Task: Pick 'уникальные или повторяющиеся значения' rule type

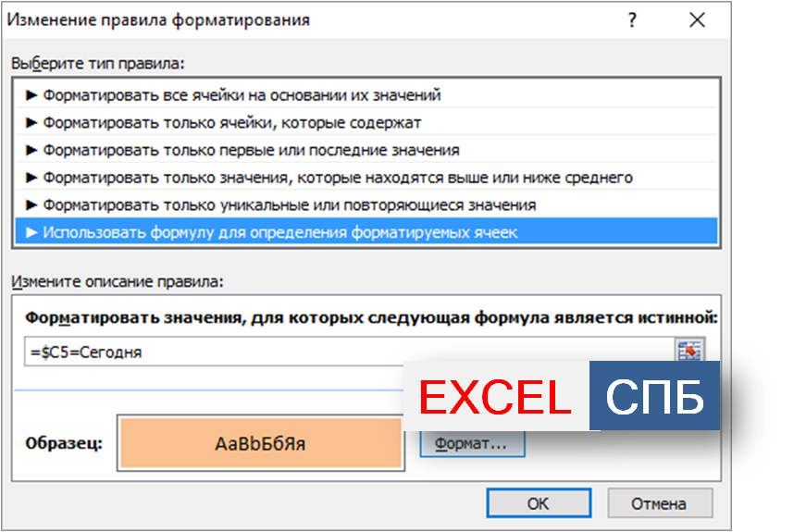Action: point(279,204)
